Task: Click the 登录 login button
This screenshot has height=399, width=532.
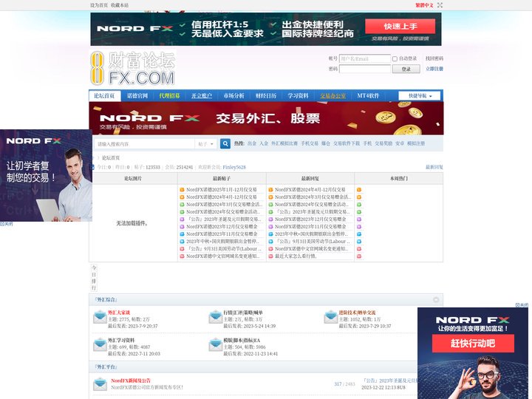Action: (x=406, y=69)
